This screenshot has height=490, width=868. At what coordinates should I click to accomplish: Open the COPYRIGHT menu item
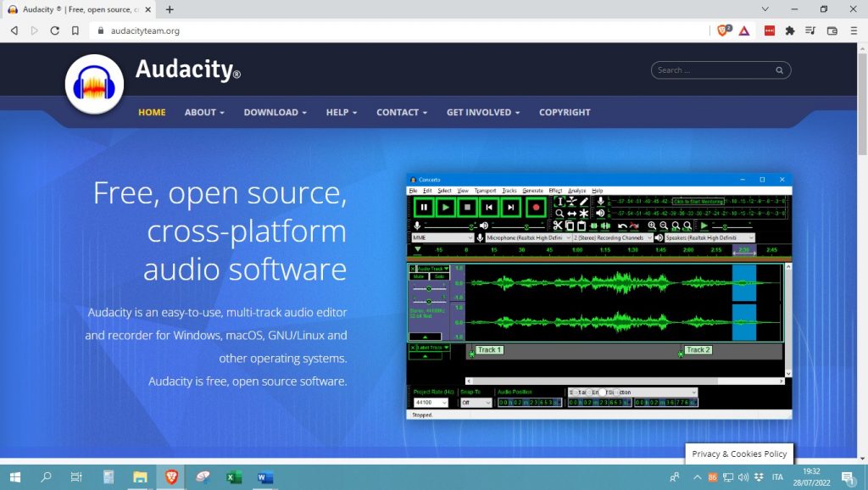[x=565, y=112]
